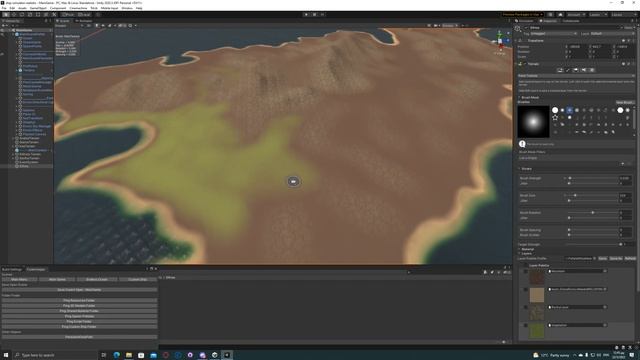Collapse the Stroke section
640x360 pixels.
[520, 169]
